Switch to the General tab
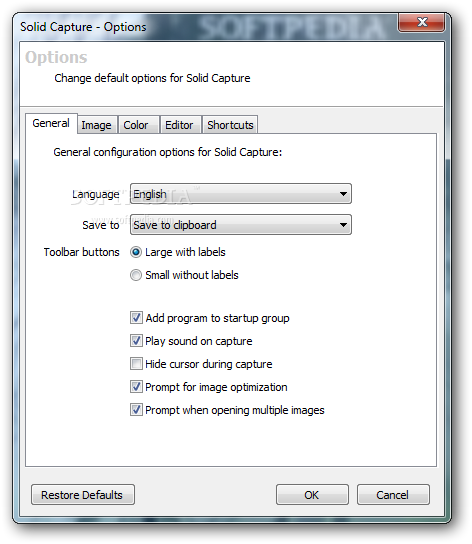The image size is (472, 544). coord(51,124)
